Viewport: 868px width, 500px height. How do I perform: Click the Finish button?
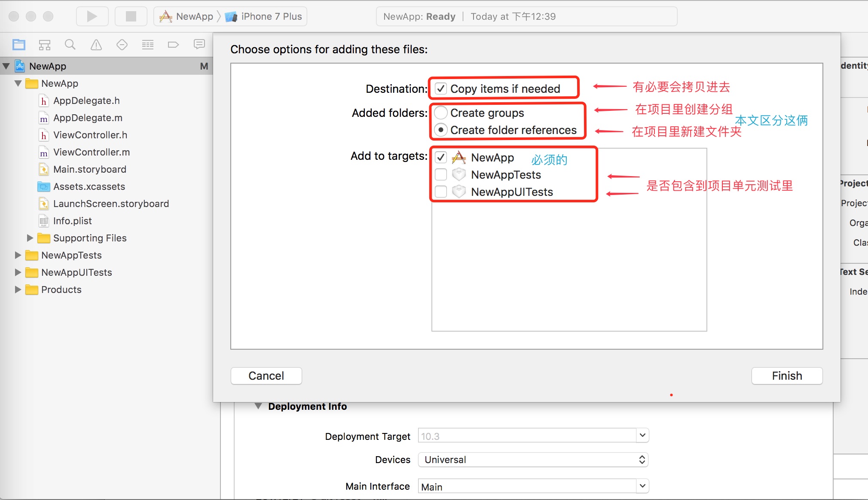point(786,376)
